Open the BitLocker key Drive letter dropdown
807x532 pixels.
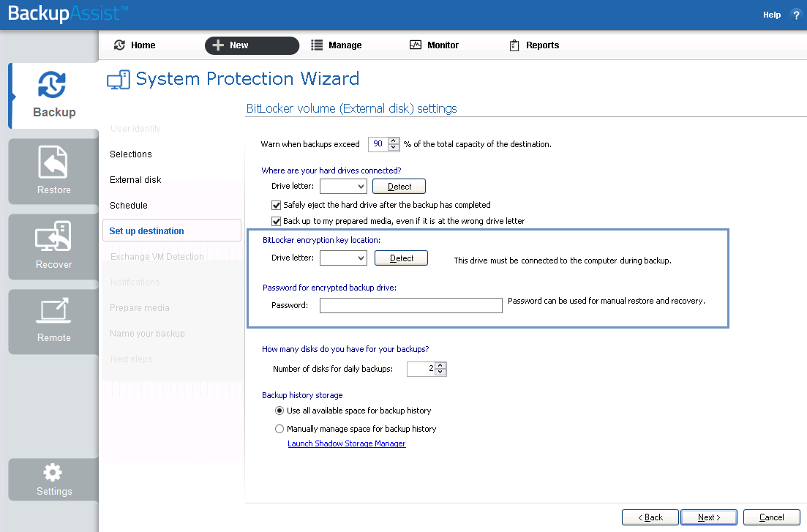[x=343, y=258]
